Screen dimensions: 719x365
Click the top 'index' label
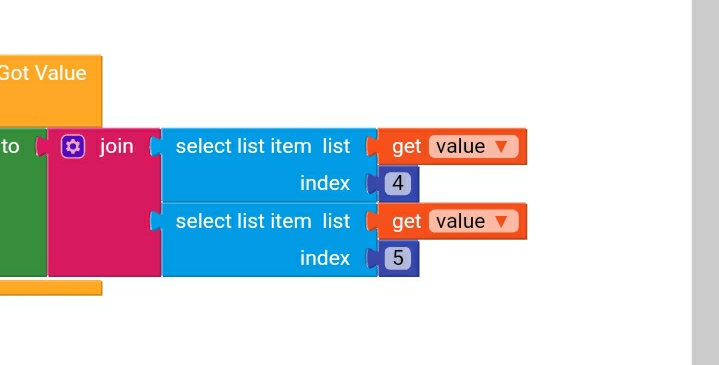click(325, 183)
